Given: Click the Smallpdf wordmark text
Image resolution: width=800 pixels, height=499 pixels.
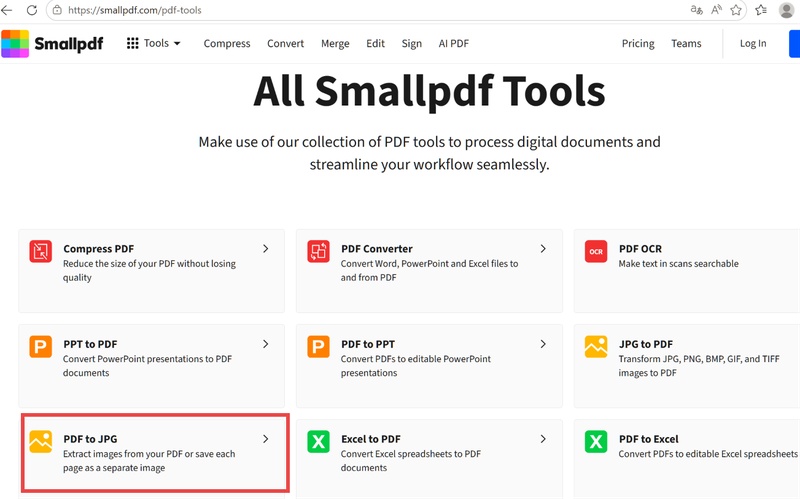Looking at the screenshot, I should click(x=69, y=44).
